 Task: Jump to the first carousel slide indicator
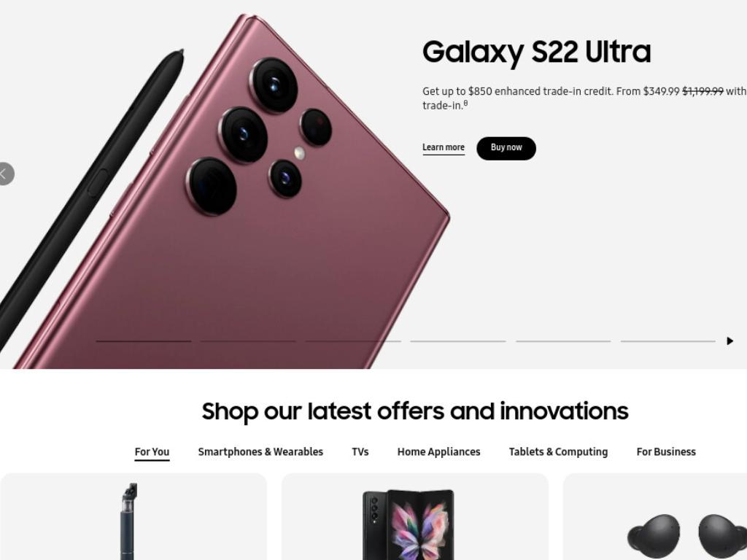click(144, 341)
